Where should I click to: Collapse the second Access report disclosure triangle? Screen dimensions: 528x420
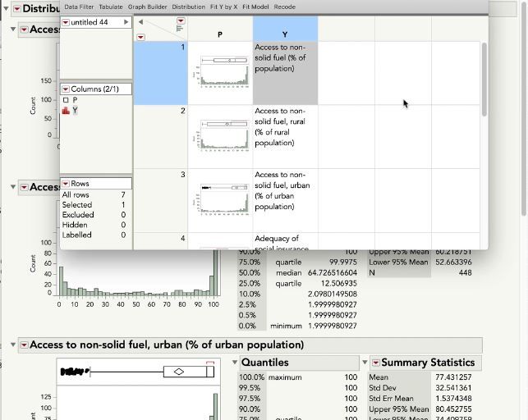point(13,187)
